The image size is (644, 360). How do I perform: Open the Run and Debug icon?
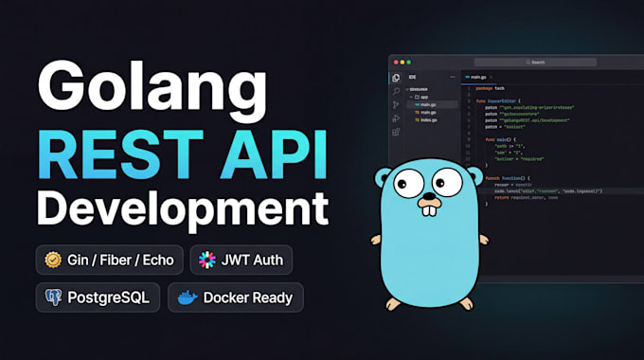point(396,118)
